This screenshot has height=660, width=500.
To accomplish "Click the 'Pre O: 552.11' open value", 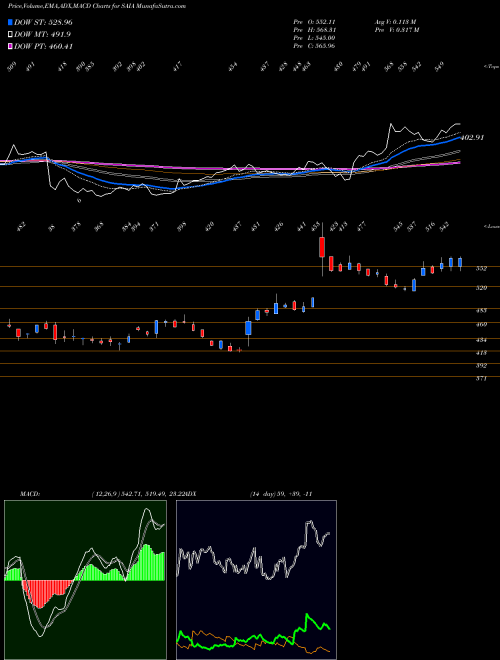I will [x=314, y=21].
